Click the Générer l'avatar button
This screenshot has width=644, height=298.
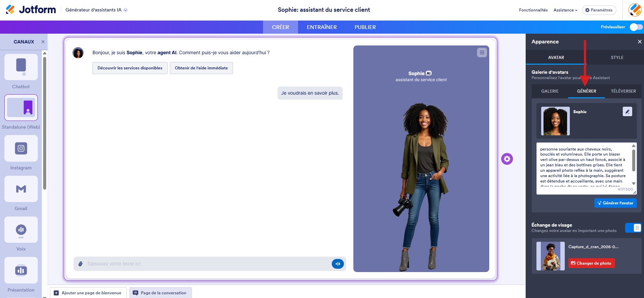coord(615,203)
